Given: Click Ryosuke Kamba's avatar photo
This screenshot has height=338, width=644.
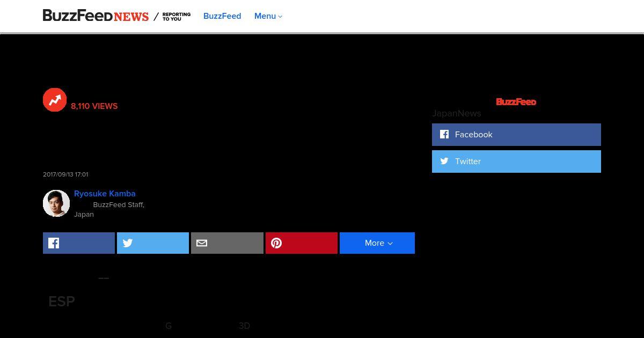Looking at the screenshot, I should [56, 203].
